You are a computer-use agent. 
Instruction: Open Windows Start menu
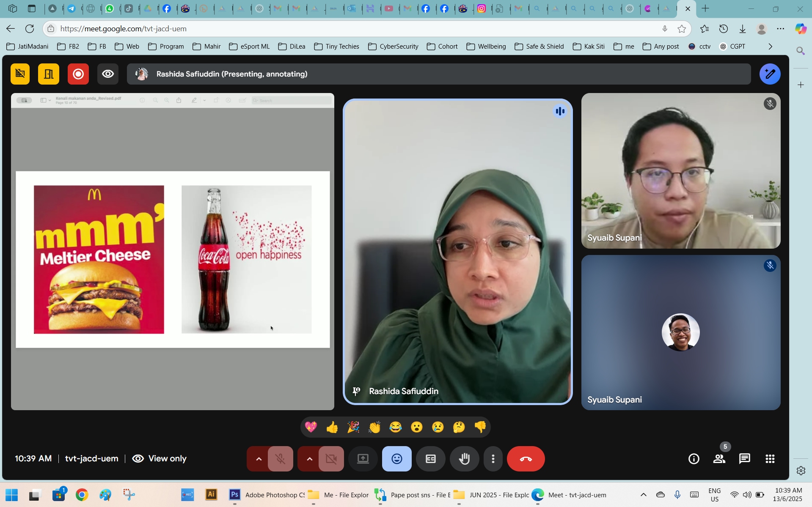click(11, 495)
